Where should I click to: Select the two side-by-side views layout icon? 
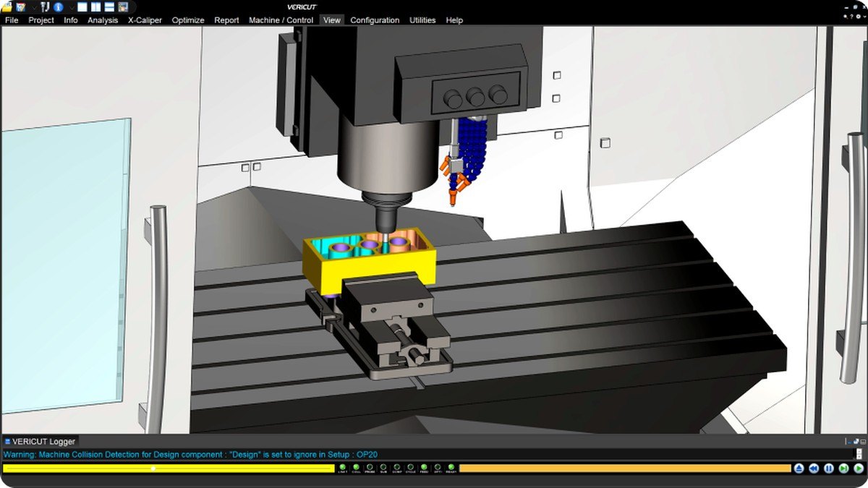[95, 7]
